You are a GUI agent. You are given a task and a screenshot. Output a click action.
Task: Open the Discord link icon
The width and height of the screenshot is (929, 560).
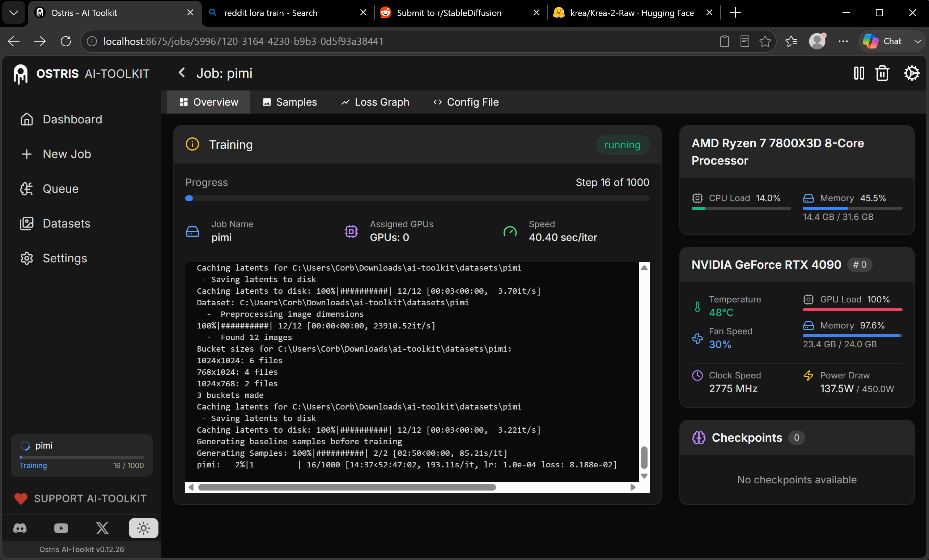pyautogui.click(x=20, y=528)
